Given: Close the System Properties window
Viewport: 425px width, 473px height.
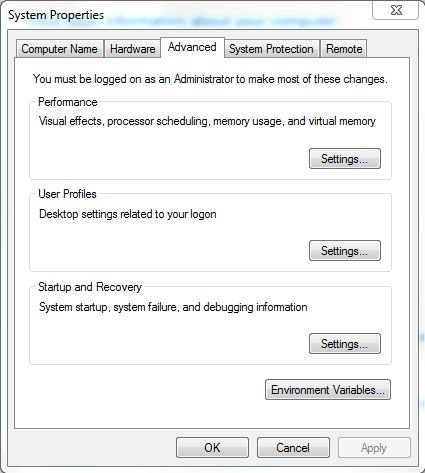Looking at the screenshot, I should [x=395, y=11].
